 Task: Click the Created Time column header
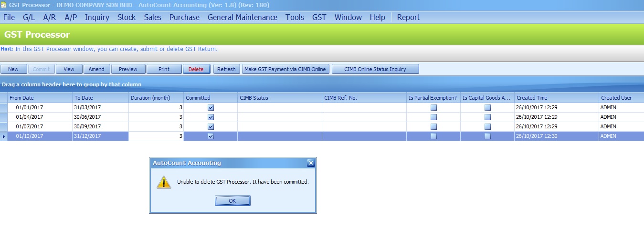tap(556, 98)
